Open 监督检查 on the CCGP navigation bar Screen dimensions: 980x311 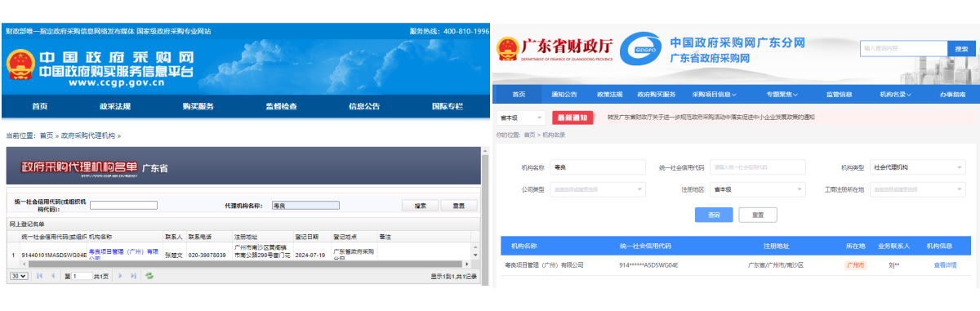coord(281,107)
